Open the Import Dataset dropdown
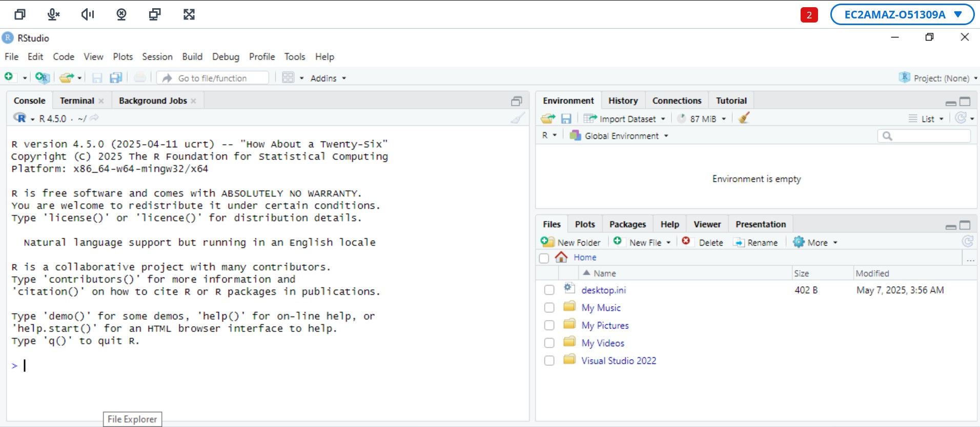The height and width of the screenshot is (427, 980). point(624,119)
